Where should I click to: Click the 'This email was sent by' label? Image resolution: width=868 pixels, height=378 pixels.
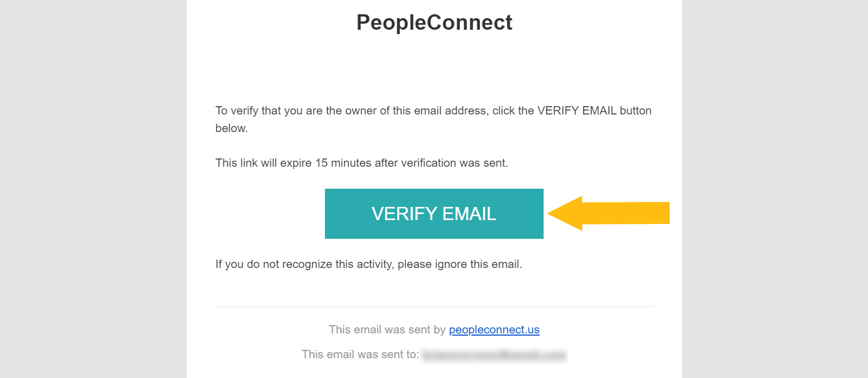click(x=387, y=330)
